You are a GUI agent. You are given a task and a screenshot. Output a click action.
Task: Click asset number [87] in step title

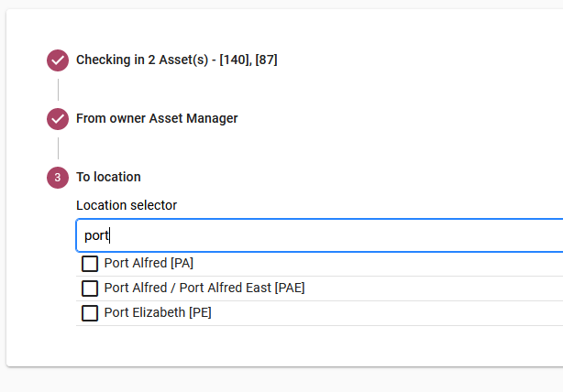pos(267,60)
